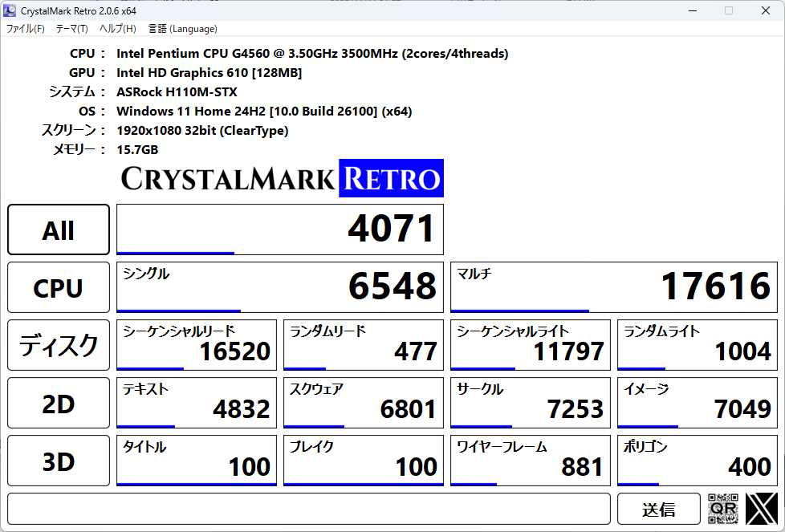
Task: Start the CPU benchmark
Action: 59,287
